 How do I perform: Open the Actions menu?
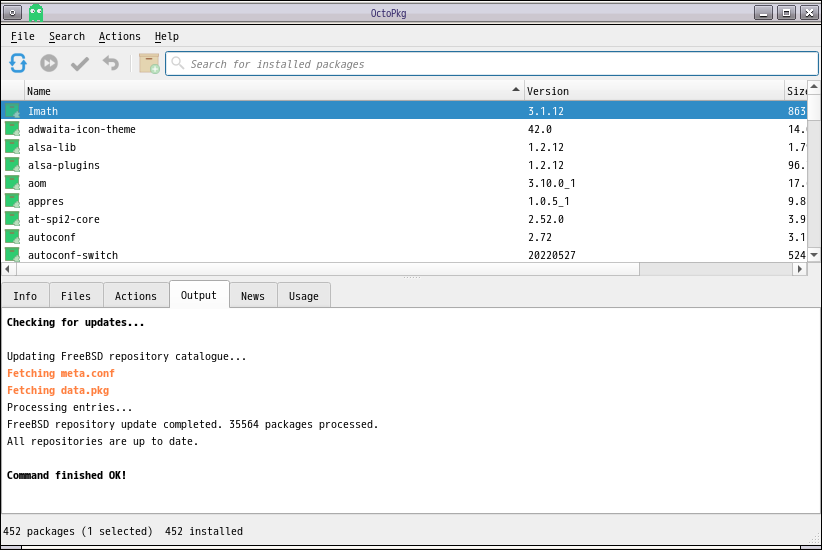coord(119,37)
